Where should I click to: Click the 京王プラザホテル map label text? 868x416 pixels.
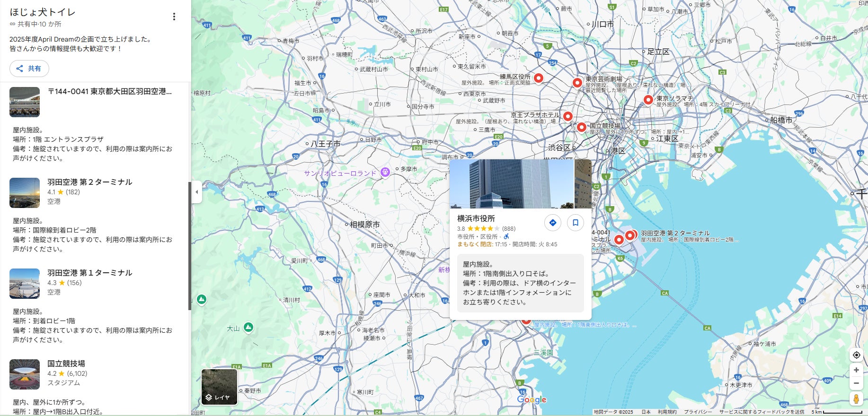pos(535,115)
